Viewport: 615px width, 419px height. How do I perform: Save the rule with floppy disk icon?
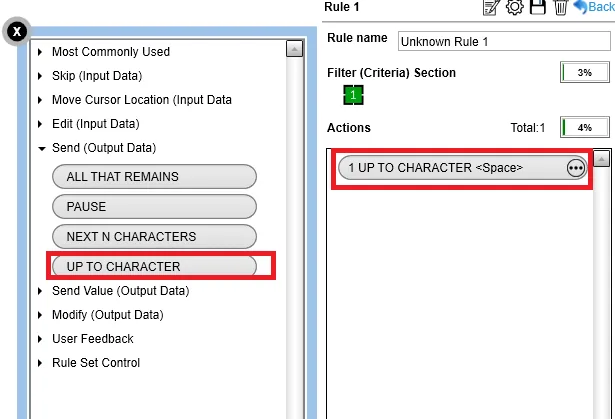click(x=538, y=7)
